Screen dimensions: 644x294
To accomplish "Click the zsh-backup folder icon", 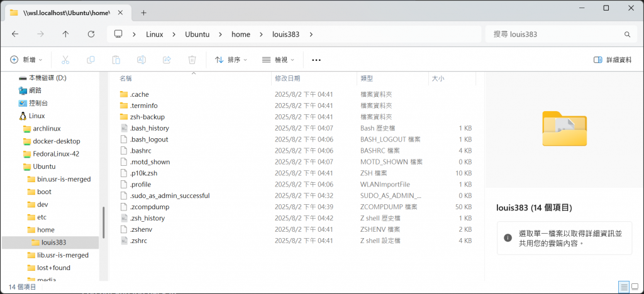I will pyautogui.click(x=124, y=117).
